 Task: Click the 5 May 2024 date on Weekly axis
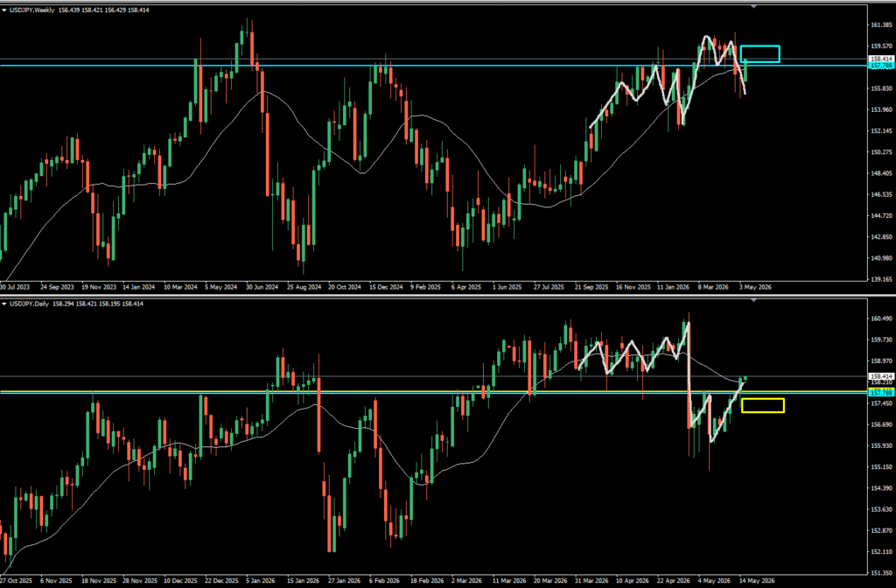click(x=221, y=287)
